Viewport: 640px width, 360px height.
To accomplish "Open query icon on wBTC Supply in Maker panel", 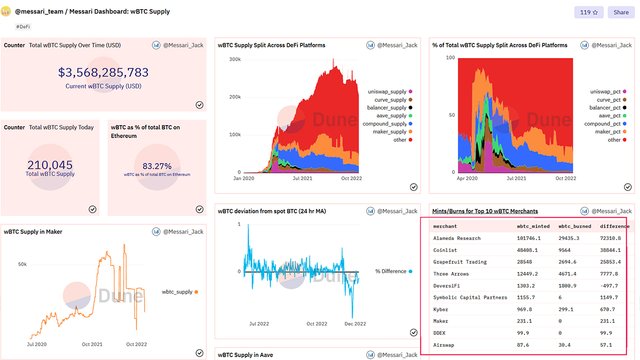I will point(156,232).
